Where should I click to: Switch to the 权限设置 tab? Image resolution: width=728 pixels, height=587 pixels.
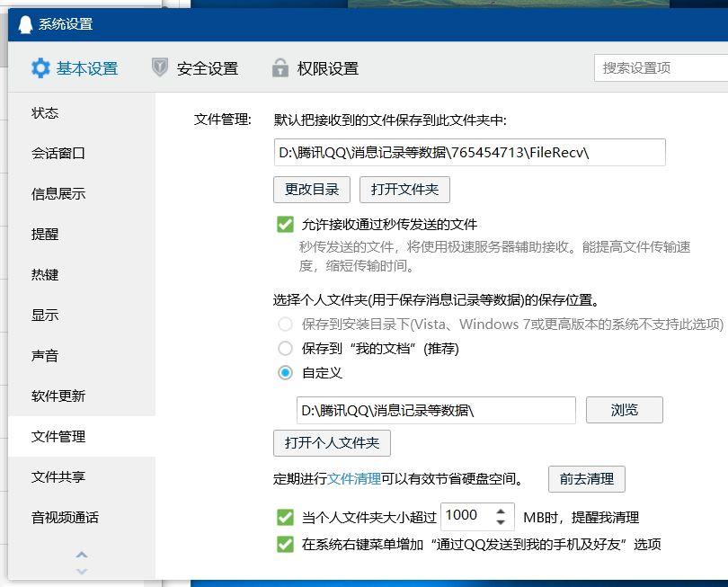315,68
